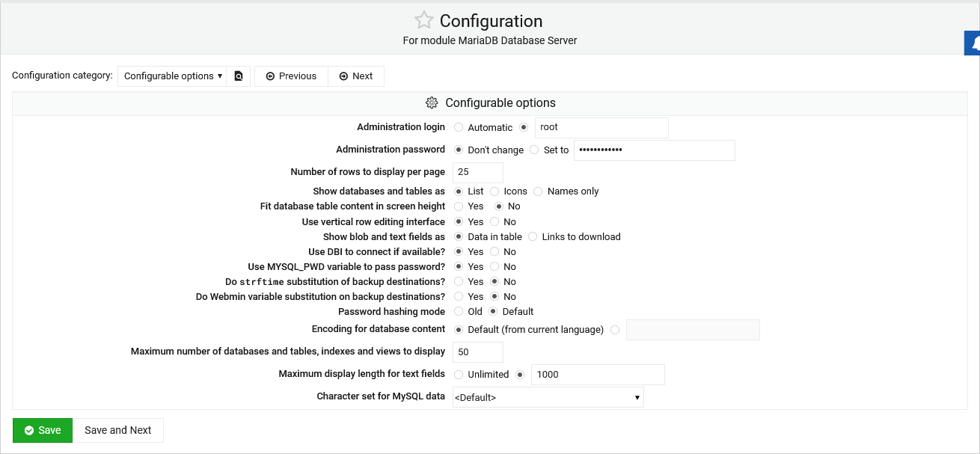The height and width of the screenshot is (454, 980).
Task: Select No for Webmin variable substitution
Action: point(494,296)
